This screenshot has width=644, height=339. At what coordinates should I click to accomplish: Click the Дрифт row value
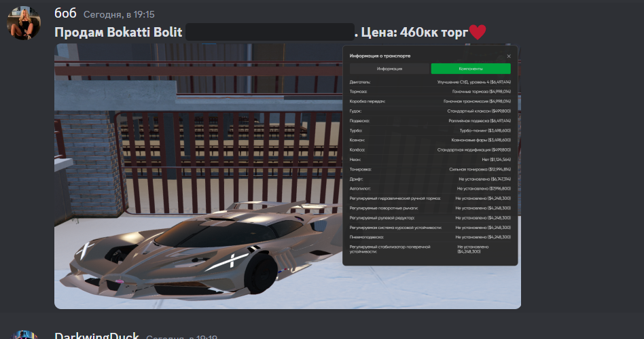(x=484, y=179)
